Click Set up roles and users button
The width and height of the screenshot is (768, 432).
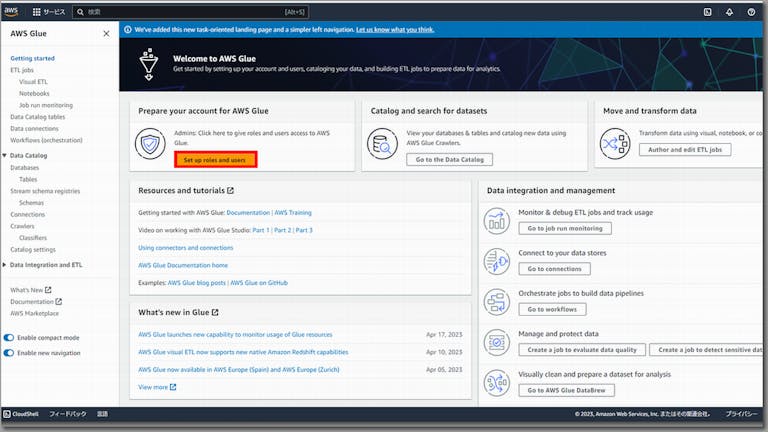coord(215,160)
